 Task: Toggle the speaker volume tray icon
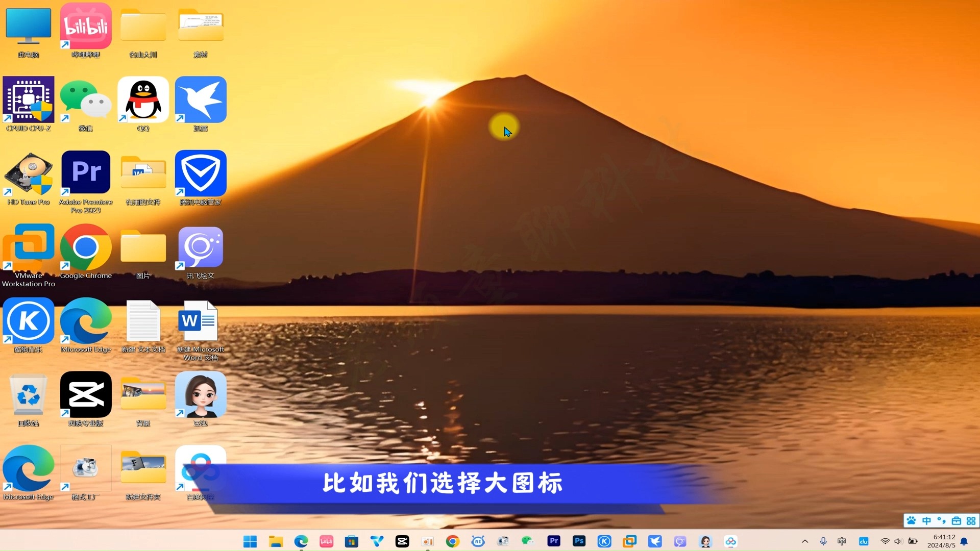pos(898,541)
